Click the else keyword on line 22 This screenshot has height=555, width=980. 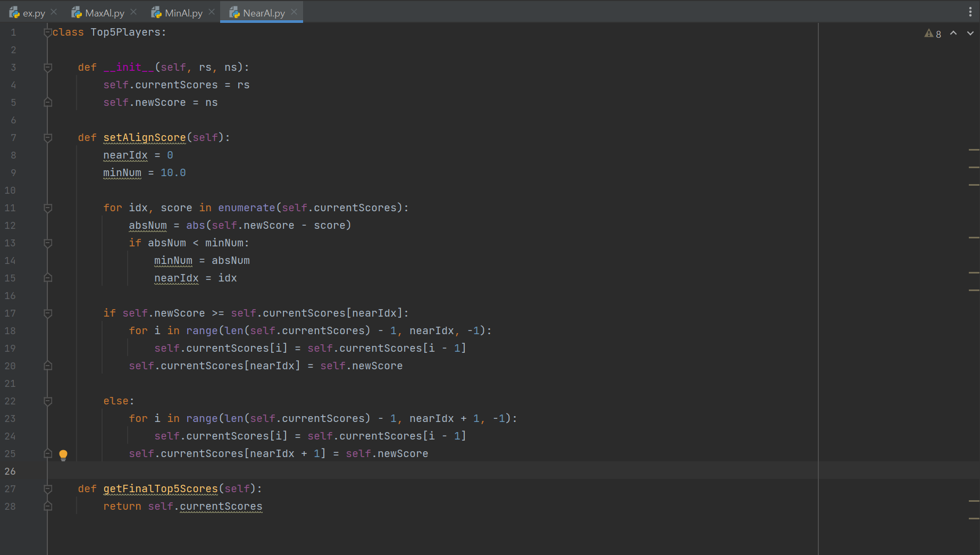point(116,401)
